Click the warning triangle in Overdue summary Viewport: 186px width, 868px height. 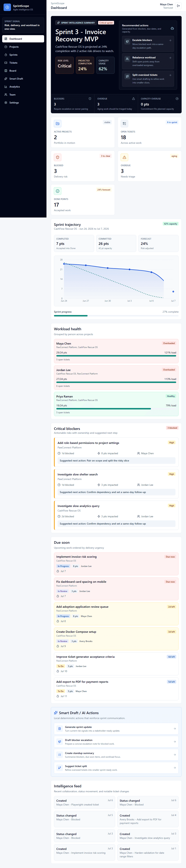pos(133,99)
